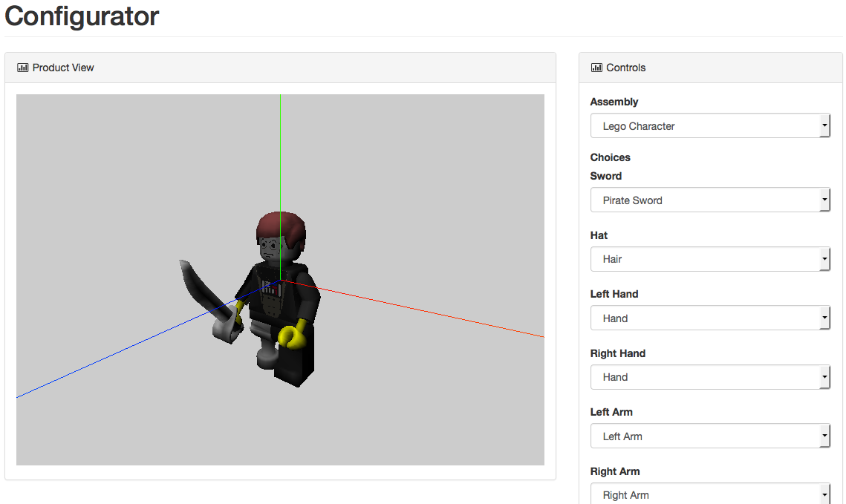This screenshot has width=846, height=504.
Task: Open the Assembly dropdown showing Lego Character
Action: point(710,125)
